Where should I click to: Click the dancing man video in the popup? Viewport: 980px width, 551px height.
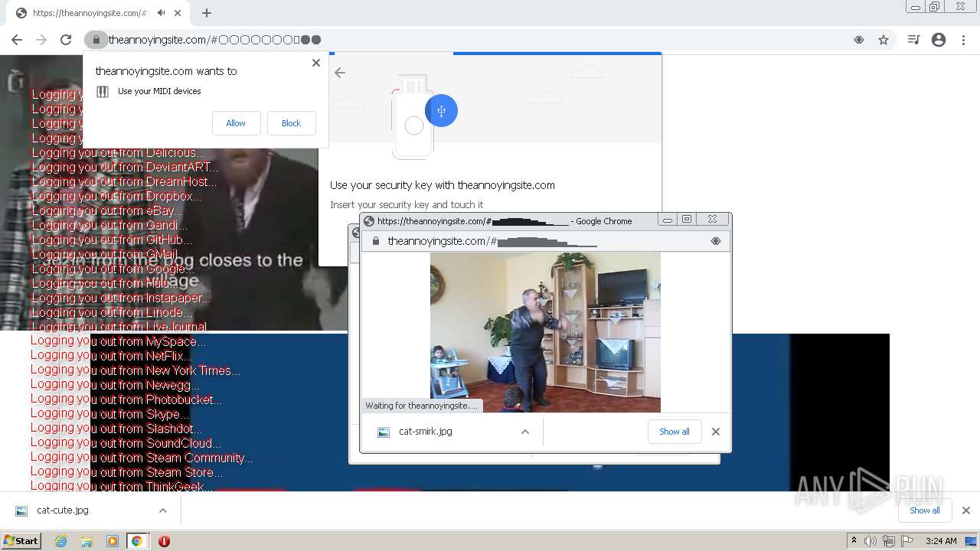(545, 332)
